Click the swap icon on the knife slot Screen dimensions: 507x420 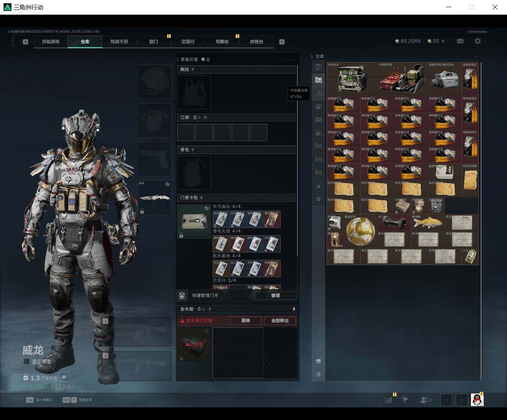click(168, 184)
